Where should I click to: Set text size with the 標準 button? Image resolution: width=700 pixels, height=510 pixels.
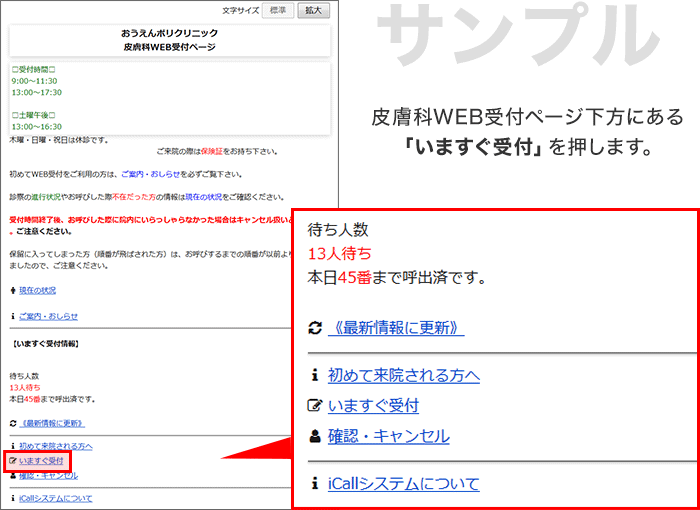pyautogui.click(x=278, y=11)
